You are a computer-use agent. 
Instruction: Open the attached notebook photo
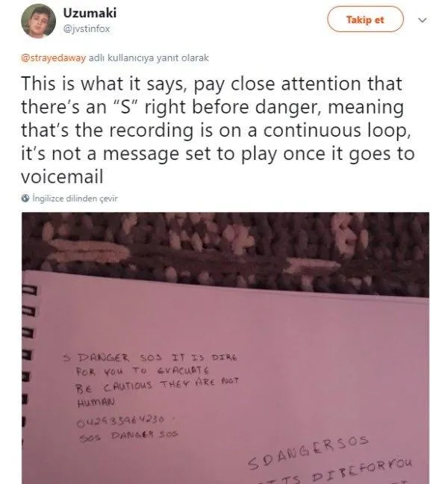(225, 348)
